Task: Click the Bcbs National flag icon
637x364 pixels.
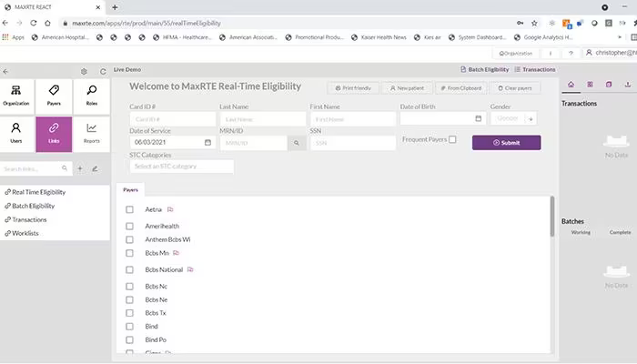Action: [x=190, y=269]
